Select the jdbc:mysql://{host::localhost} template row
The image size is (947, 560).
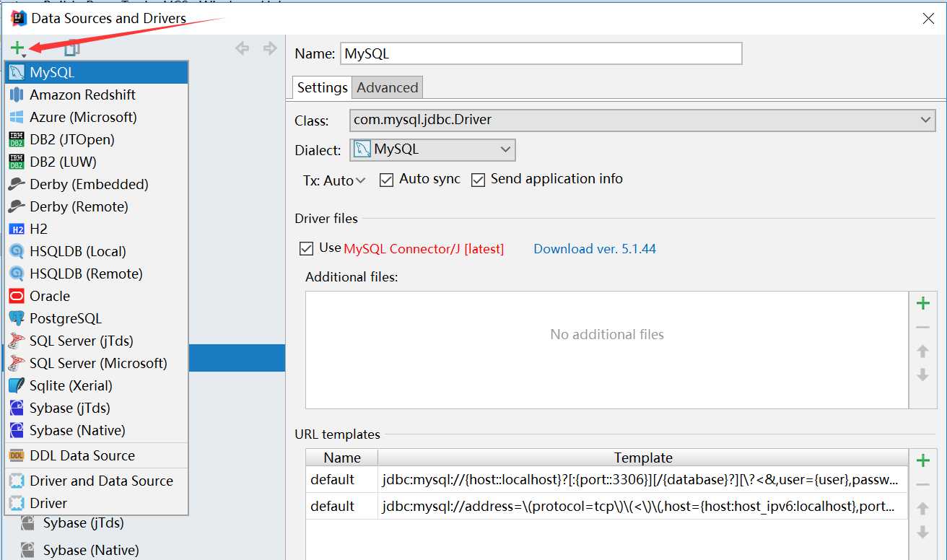(x=607, y=479)
